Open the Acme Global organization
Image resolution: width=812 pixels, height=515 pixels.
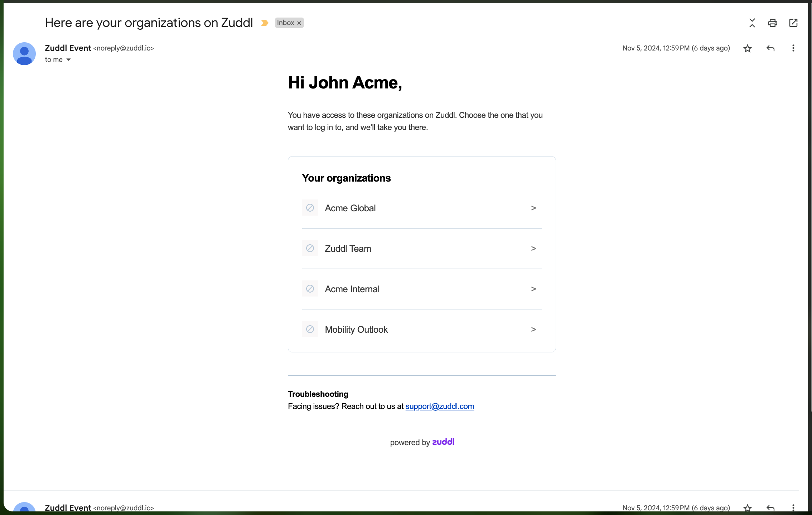(350, 208)
